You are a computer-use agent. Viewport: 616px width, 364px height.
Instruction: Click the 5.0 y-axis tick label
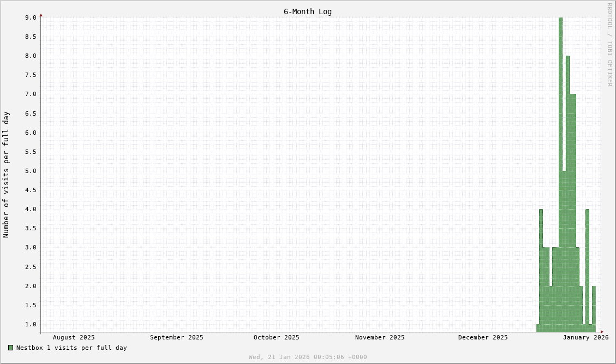31,171
